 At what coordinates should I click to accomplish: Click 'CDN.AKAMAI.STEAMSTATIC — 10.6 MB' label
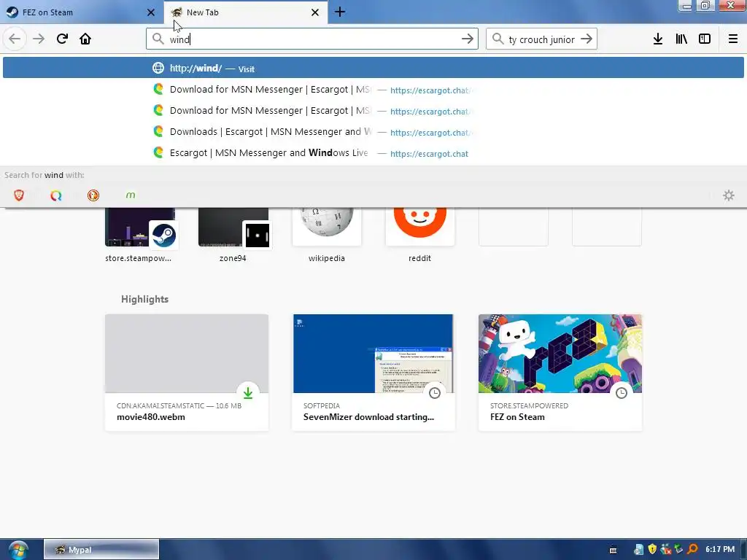pyautogui.click(x=179, y=405)
